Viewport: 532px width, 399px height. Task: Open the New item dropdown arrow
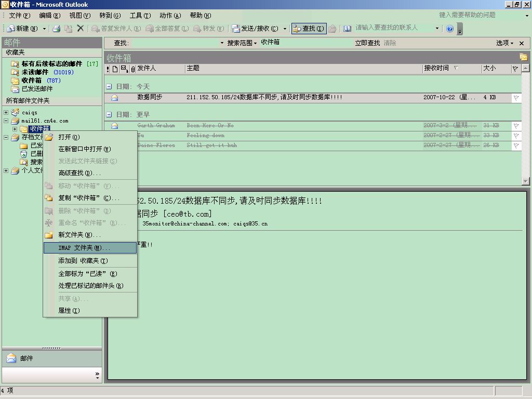pos(45,29)
